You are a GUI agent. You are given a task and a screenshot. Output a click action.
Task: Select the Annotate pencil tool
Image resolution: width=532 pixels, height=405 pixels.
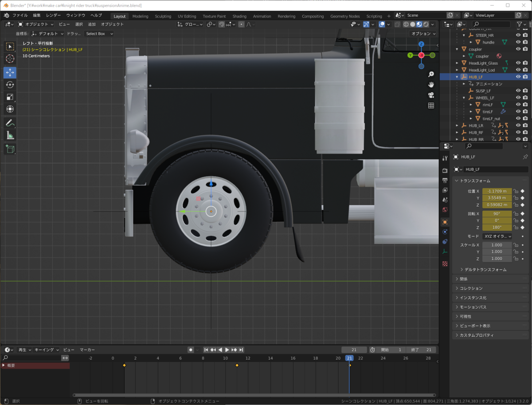click(x=10, y=123)
